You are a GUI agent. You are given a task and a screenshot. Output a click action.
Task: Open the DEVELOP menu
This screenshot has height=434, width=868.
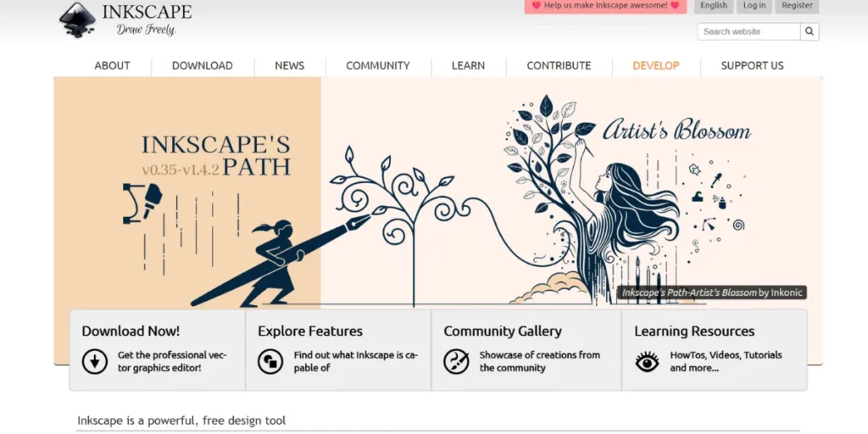(x=655, y=65)
